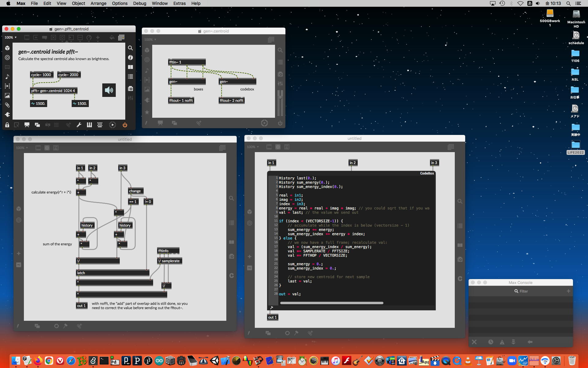Open zoom dropdown in CodeBox untitled window
The height and width of the screenshot is (368, 588).
click(253, 147)
